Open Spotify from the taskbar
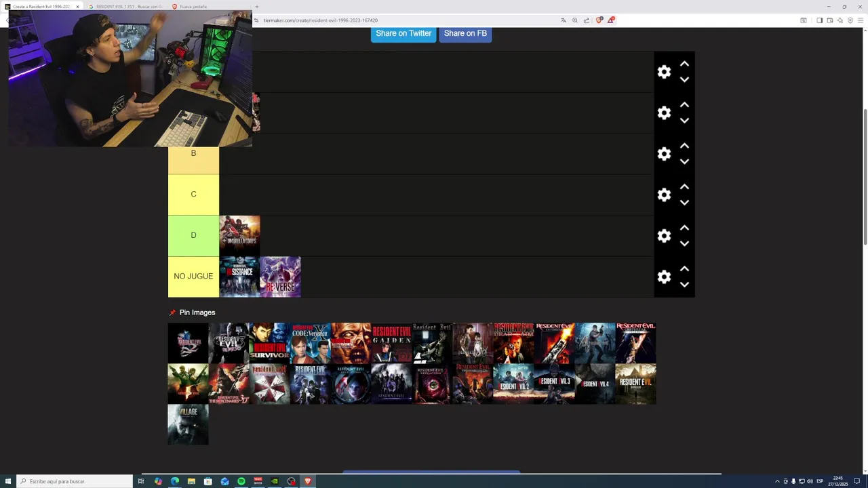The height and width of the screenshot is (488, 868). pos(241,481)
